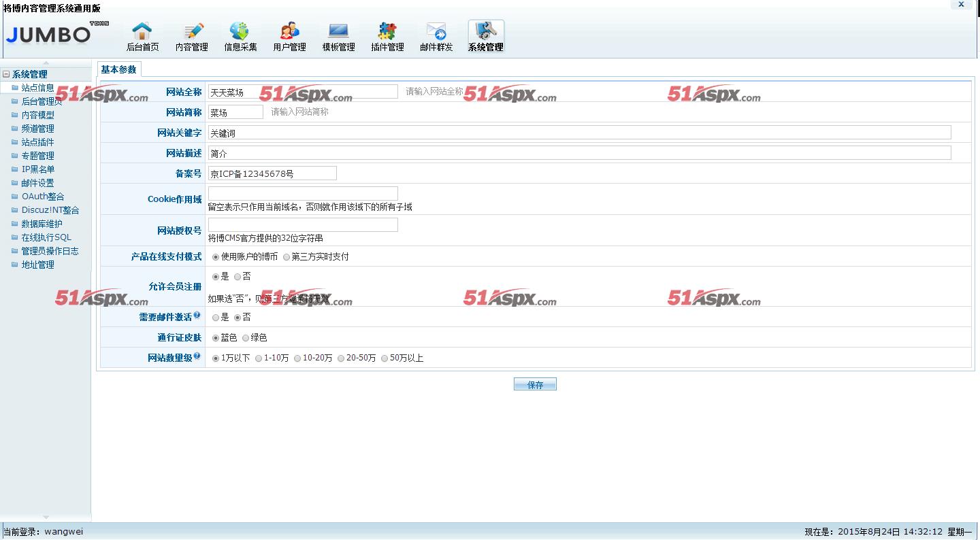This screenshot has height=540, width=980.
Task: Select the 绿色 passport skin option
Action: click(246, 338)
